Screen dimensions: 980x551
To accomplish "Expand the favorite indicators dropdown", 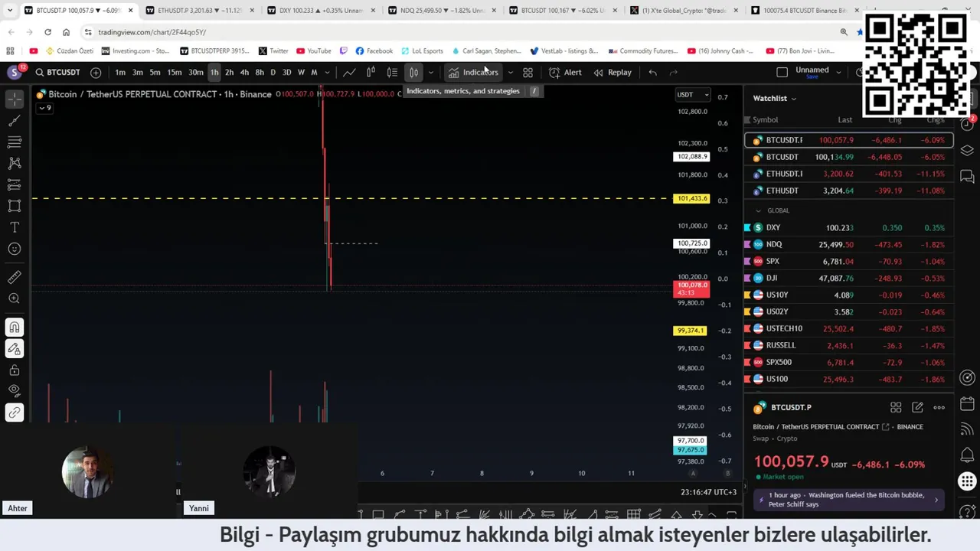I will pyautogui.click(x=510, y=72).
